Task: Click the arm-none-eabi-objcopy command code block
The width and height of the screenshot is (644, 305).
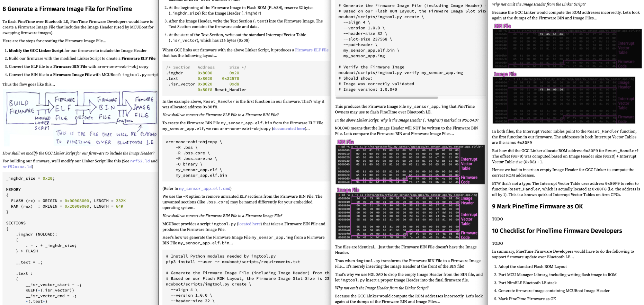Action: pos(246,159)
